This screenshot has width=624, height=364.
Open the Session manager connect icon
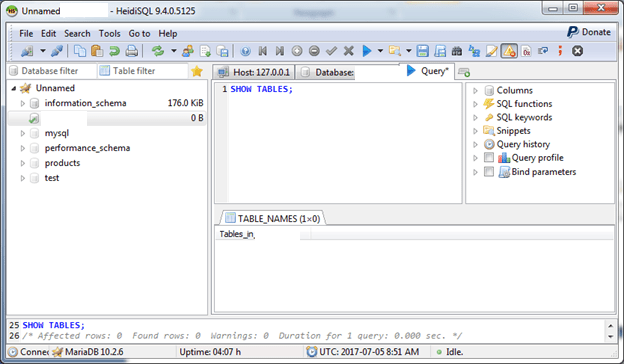coord(27,51)
